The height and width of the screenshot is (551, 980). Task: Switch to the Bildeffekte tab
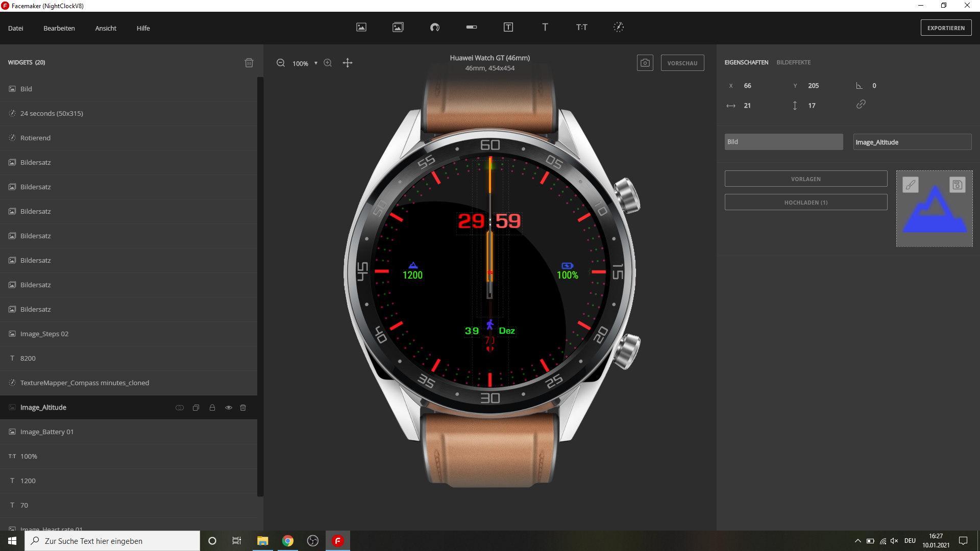[794, 62]
